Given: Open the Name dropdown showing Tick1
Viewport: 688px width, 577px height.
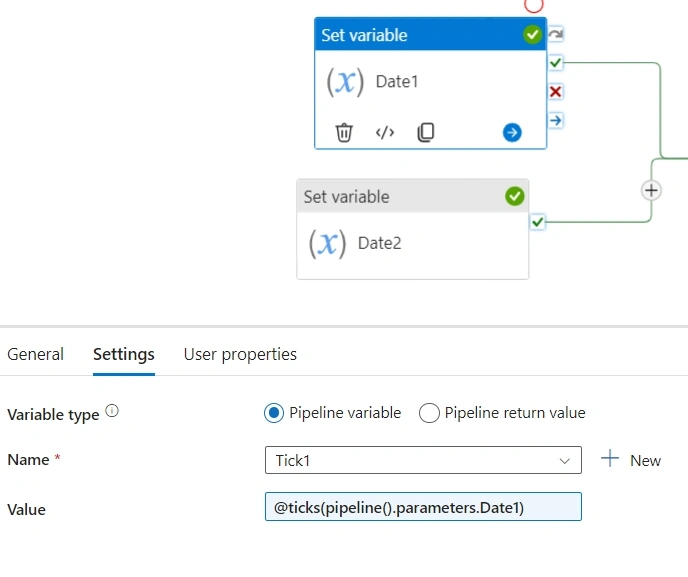Looking at the screenshot, I should (423, 460).
